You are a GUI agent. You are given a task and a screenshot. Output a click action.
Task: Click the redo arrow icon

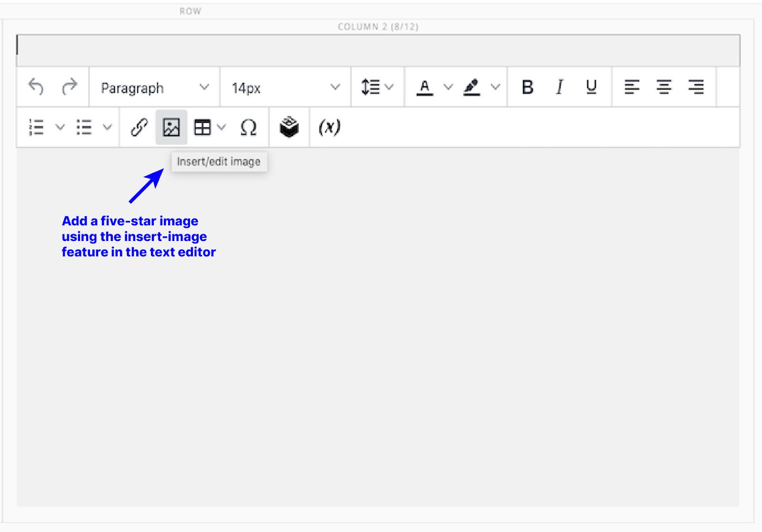coord(69,87)
